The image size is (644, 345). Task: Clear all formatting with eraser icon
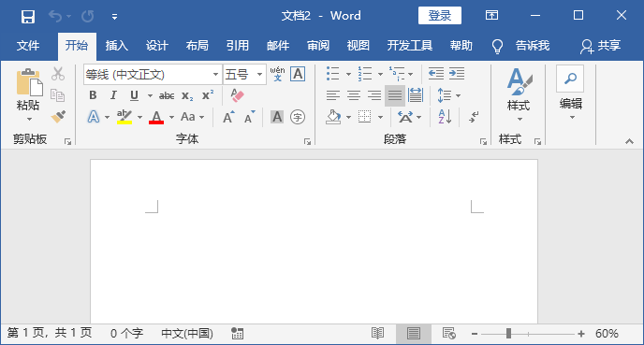237,95
